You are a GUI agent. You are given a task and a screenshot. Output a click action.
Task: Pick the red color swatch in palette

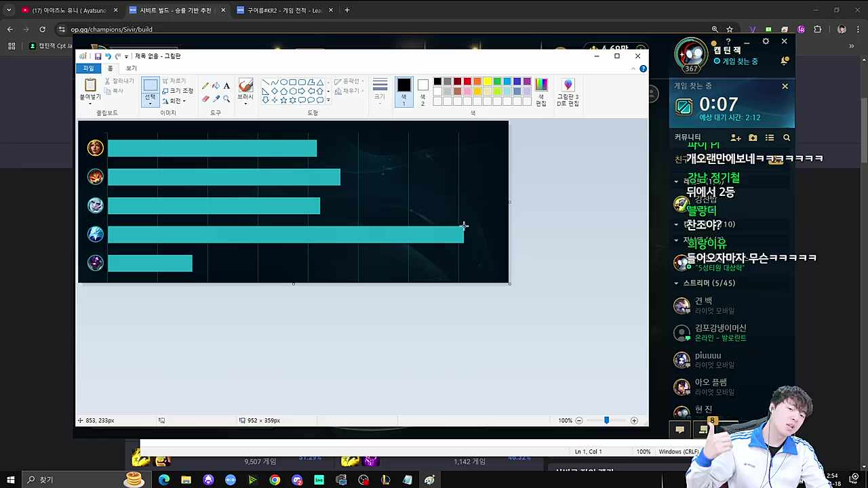467,82
